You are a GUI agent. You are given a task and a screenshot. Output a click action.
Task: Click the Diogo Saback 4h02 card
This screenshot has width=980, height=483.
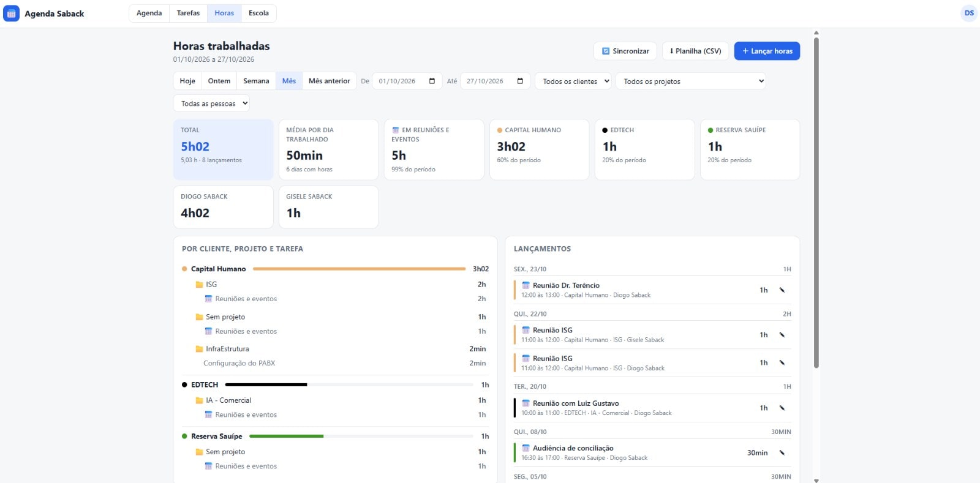tap(224, 207)
